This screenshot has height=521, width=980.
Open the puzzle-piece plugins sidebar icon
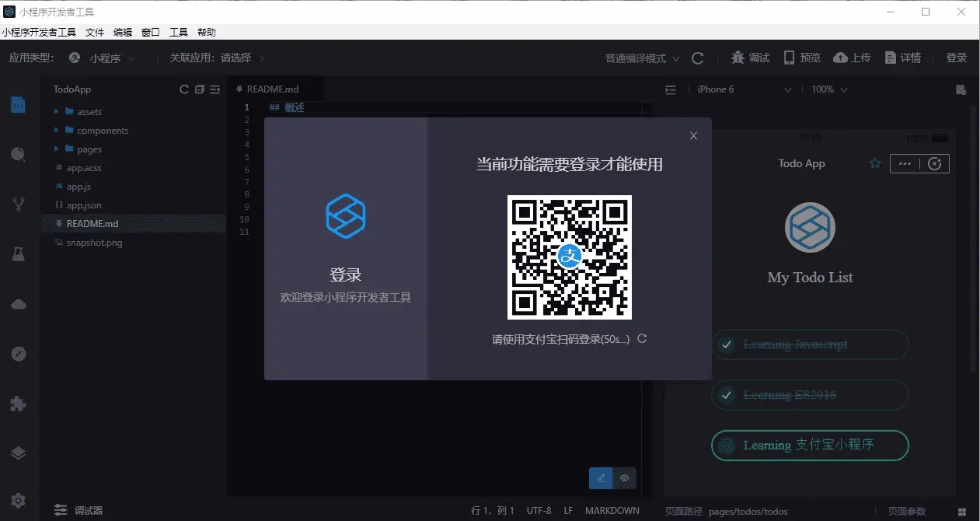(x=19, y=404)
